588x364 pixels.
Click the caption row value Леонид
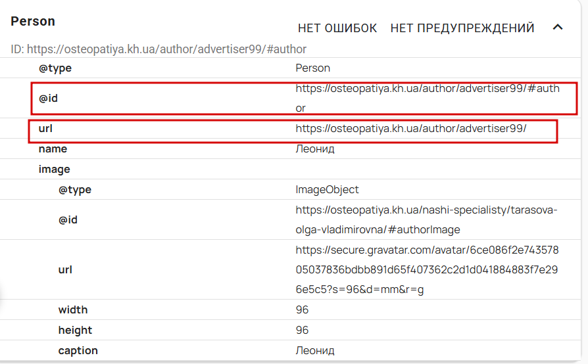315,350
